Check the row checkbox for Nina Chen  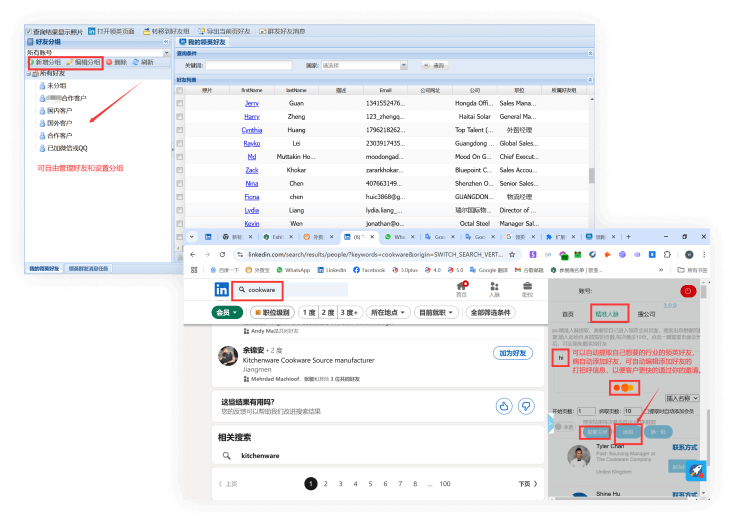pyautogui.click(x=180, y=184)
